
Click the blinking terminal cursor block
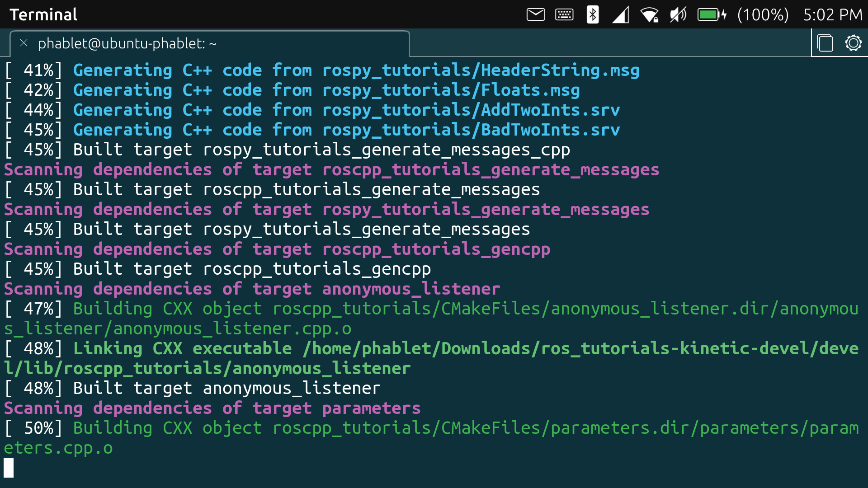[x=9, y=468]
